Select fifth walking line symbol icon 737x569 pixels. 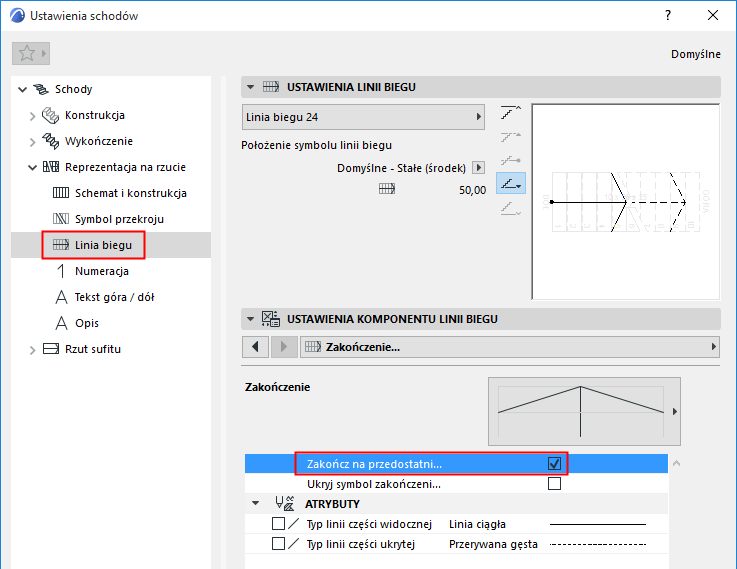[x=510, y=208]
